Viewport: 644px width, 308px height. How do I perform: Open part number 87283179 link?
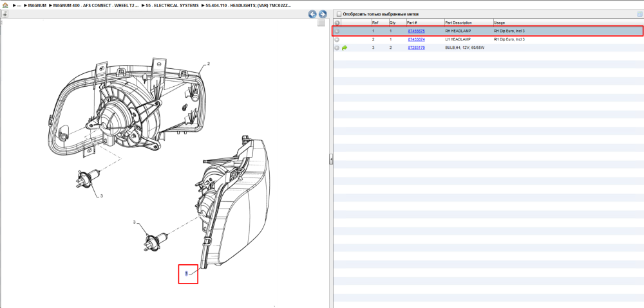click(416, 48)
